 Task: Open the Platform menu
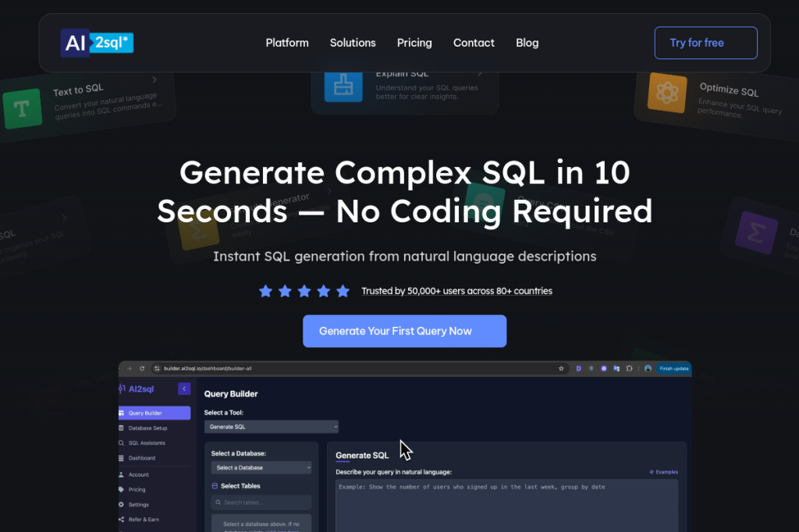(x=287, y=43)
